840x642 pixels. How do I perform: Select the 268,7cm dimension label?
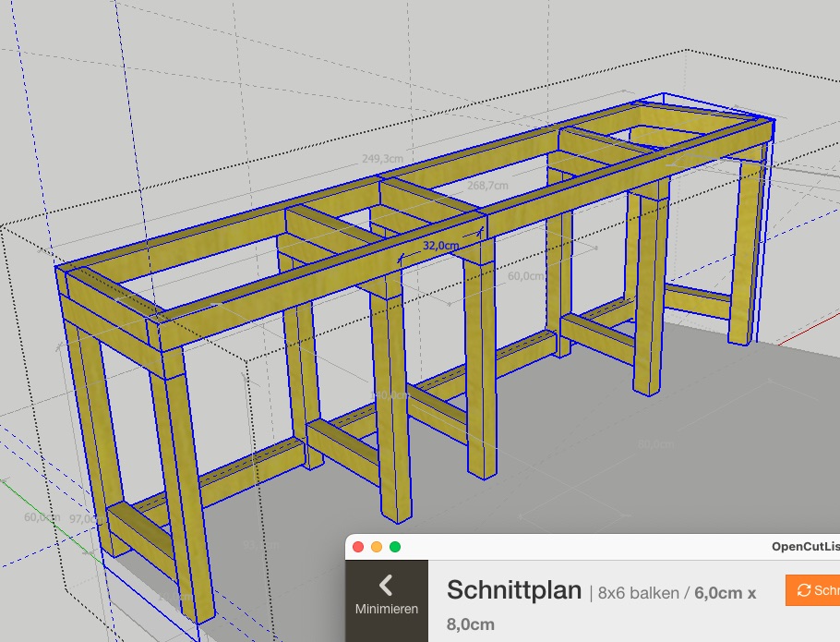tap(488, 186)
